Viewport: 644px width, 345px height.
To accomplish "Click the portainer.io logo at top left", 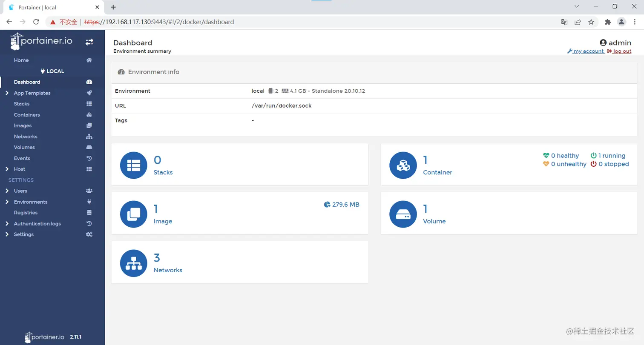I will (41, 41).
